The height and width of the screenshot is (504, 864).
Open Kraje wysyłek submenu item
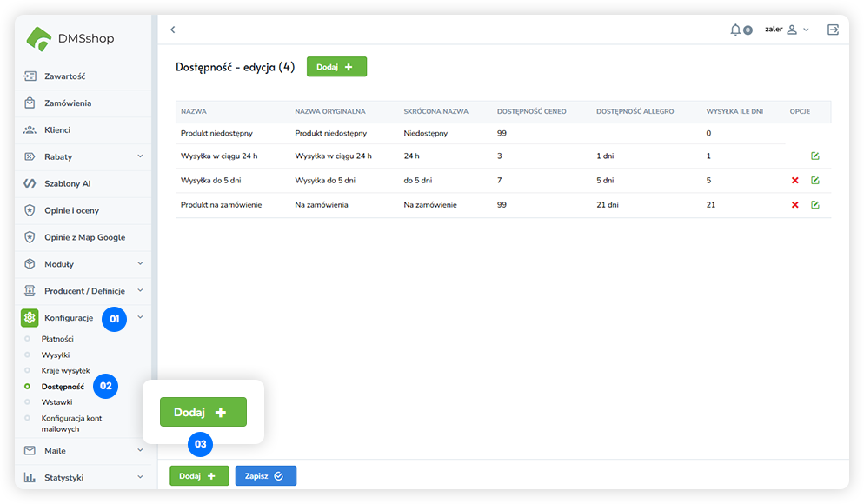pos(65,371)
